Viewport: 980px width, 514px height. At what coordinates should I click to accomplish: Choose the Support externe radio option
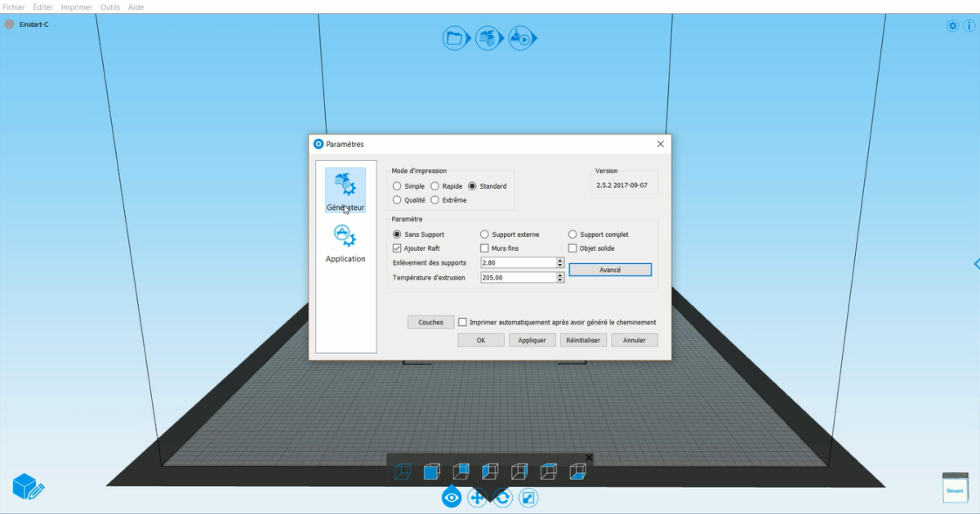point(484,235)
